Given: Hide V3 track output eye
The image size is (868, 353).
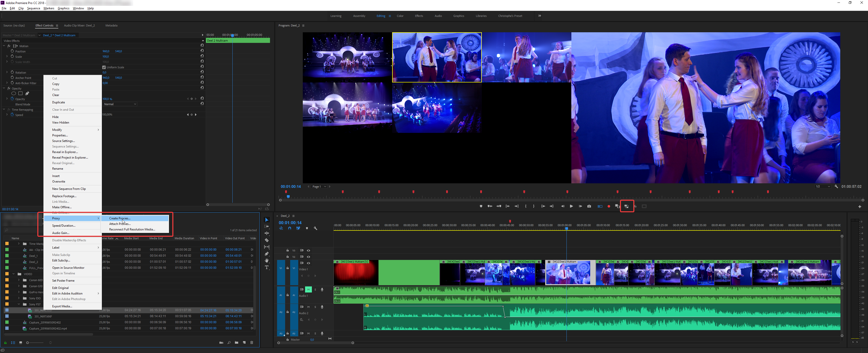Looking at the screenshot, I should pos(308,250).
